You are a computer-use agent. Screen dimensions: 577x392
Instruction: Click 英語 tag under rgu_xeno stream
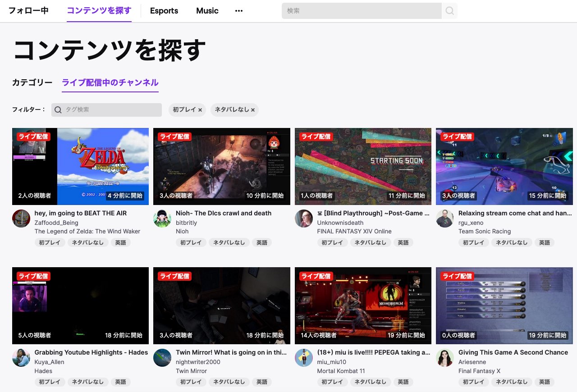[545, 242]
